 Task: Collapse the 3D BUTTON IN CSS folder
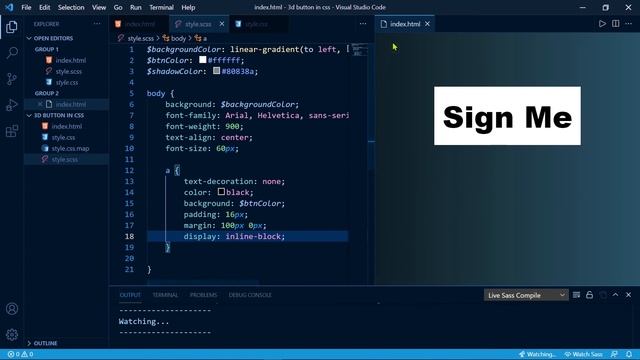[x=67, y=116]
